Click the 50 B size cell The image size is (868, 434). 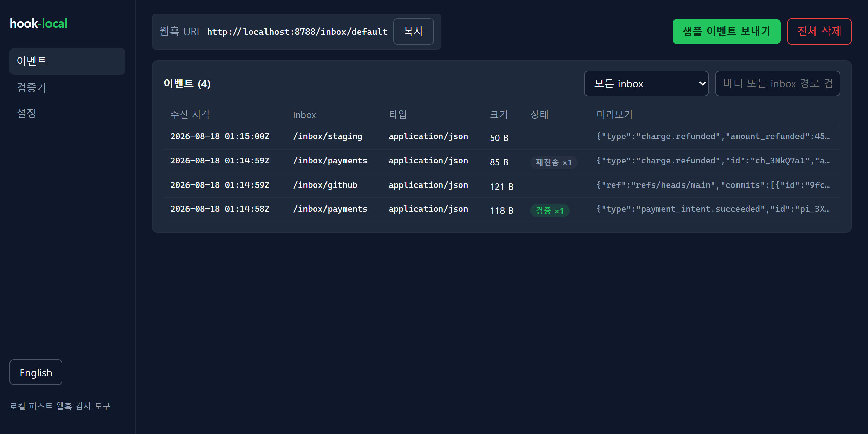(x=499, y=138)
